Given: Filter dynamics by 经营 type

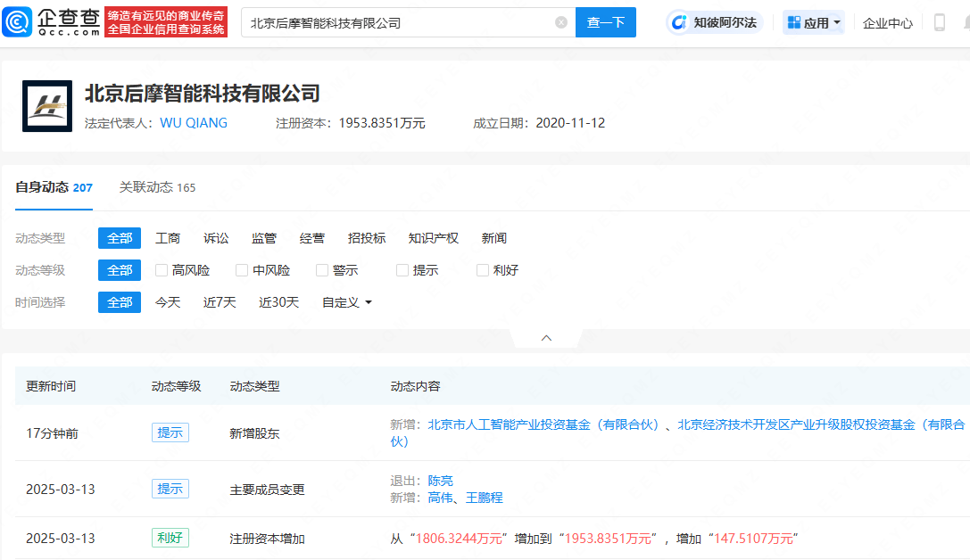Looking at the screenshot, I should coord(312,238).
